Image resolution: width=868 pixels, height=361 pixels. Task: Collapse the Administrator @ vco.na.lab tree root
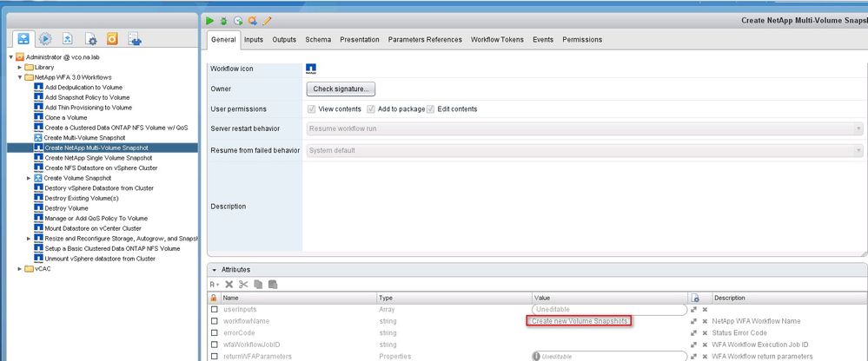10,57
